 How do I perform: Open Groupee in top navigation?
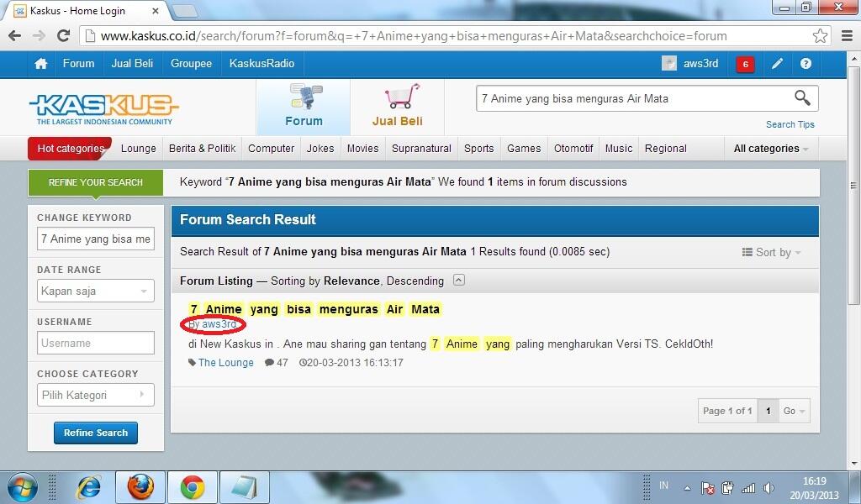(x=191, y=64)
